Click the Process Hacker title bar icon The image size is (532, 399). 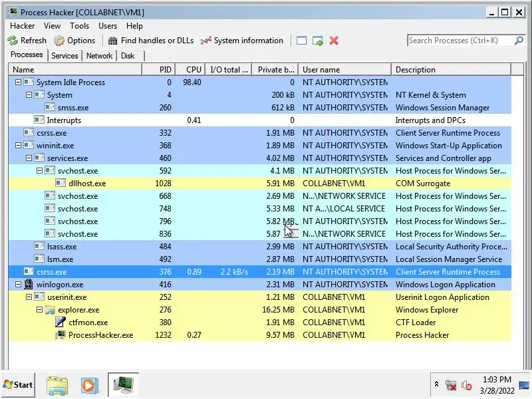click(13, 12)
